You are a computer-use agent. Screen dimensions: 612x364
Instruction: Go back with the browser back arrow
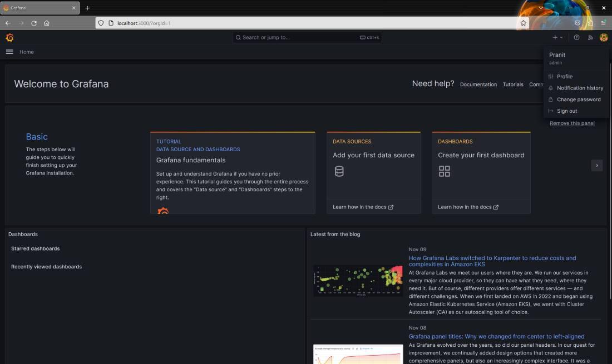pos(8,23)
